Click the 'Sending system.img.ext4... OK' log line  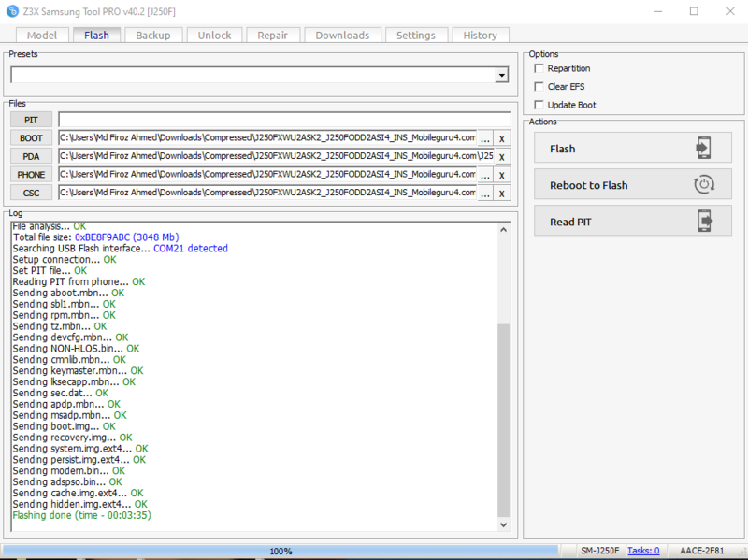click(x=80, y=449)
